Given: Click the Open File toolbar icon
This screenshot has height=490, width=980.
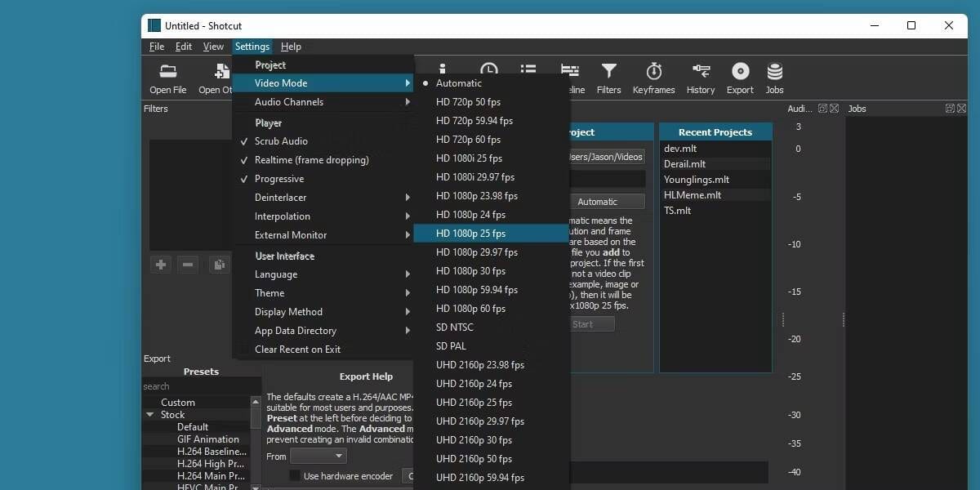Looking at the screenshot, I should tap(168, 78).
